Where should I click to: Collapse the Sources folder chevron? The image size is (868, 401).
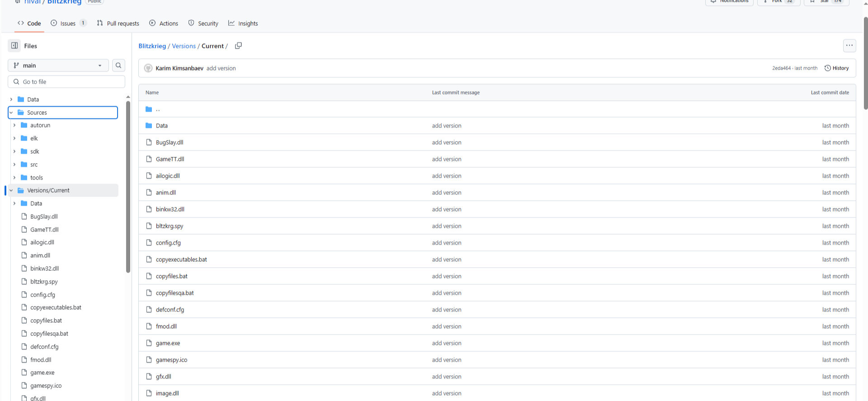coord(11,113)
